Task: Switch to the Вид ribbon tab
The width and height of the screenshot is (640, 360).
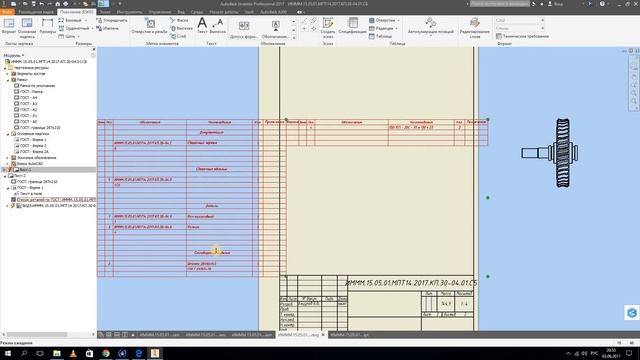Action: coord(181,12)
